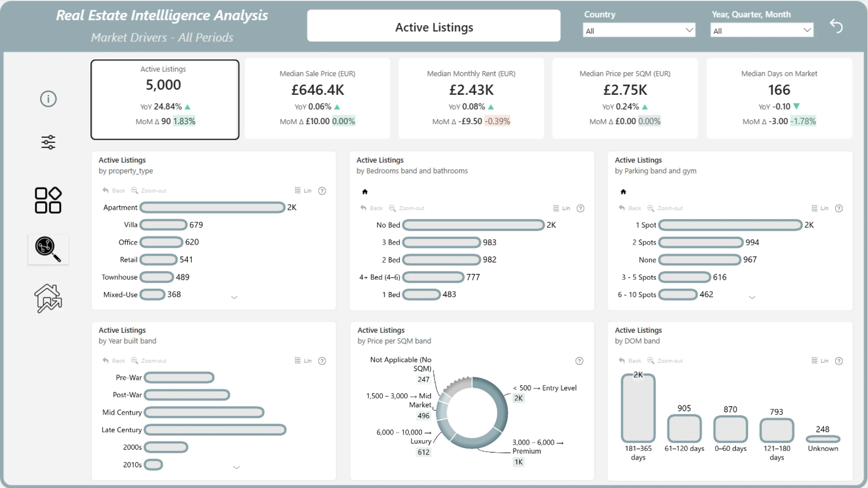
Task: Open the house trend chart icon
Action: [48, 298]
